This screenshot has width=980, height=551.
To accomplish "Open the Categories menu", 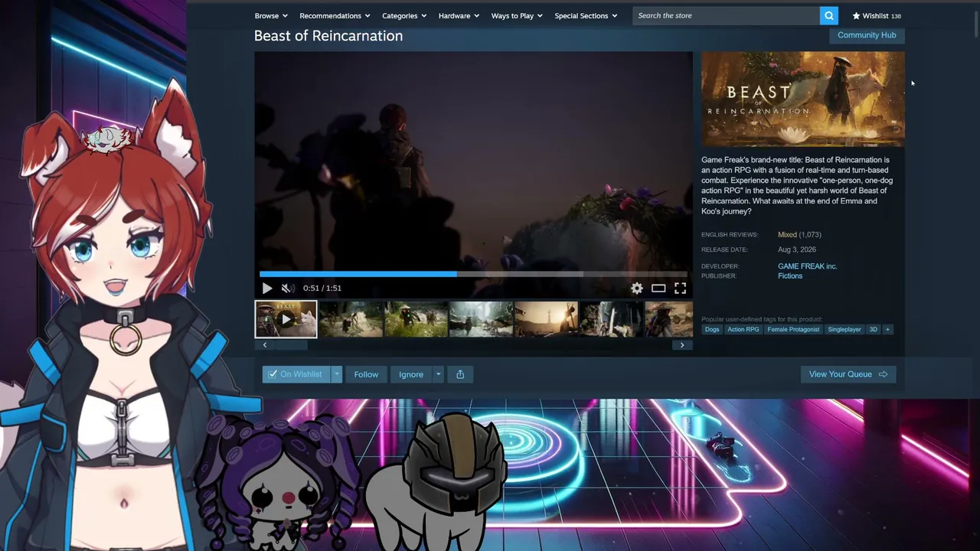I will [404, 15].
